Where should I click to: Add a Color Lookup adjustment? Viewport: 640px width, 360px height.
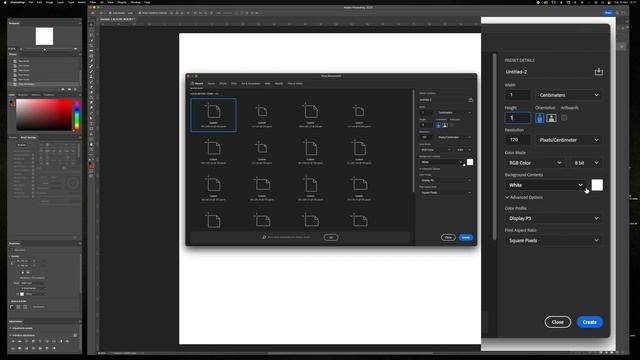tap(20, 348)
